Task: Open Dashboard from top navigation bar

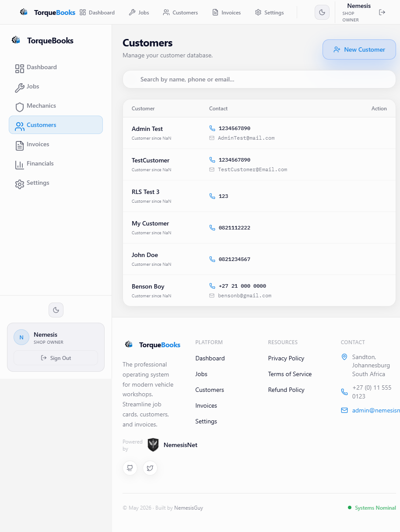Action: tap(97, 13)
